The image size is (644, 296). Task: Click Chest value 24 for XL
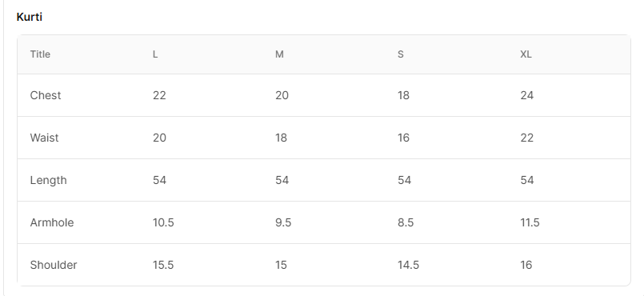coord(527,95)
